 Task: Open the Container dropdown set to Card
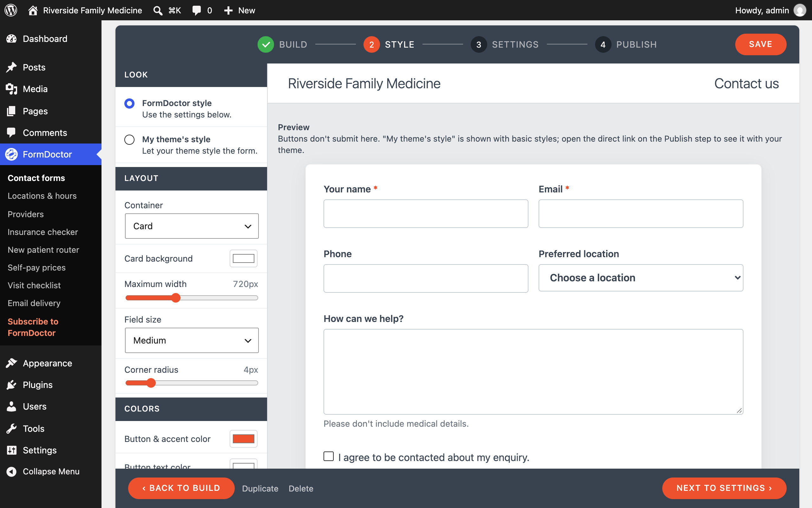[x=192, y=226]
